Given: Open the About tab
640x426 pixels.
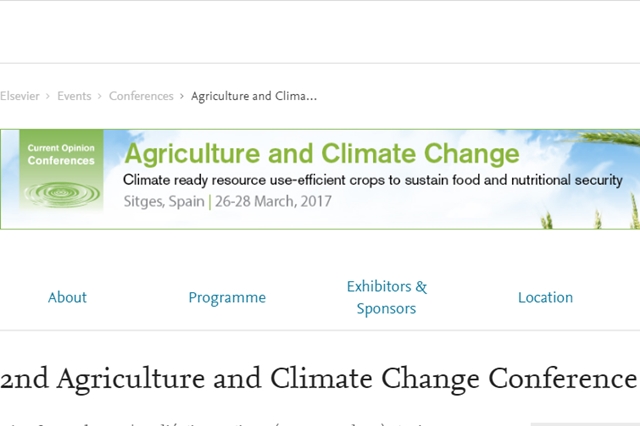Looking at the screenshot, I should 67,297.
